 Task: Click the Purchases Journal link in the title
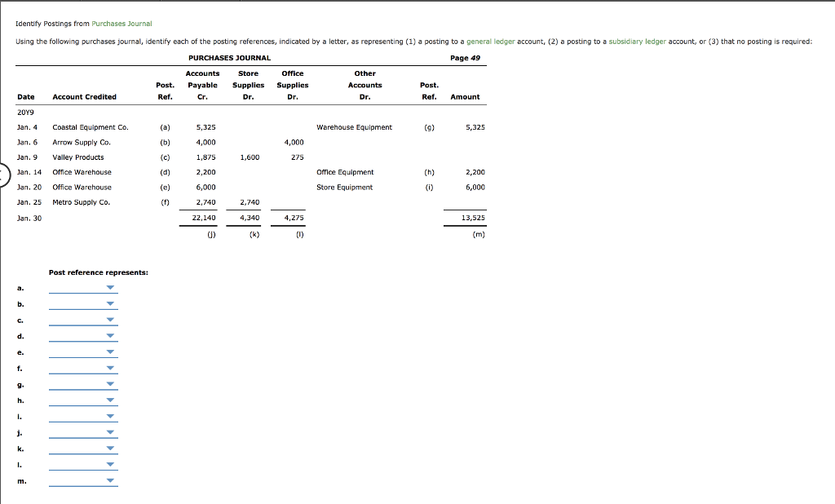[122, 24]
